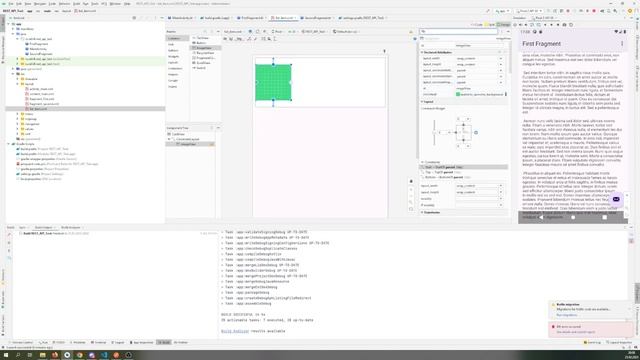Open the Pixel device dropdown in design toolbar
The width and height of the screenshot is (640, 360).
click(x=278, y=31)
